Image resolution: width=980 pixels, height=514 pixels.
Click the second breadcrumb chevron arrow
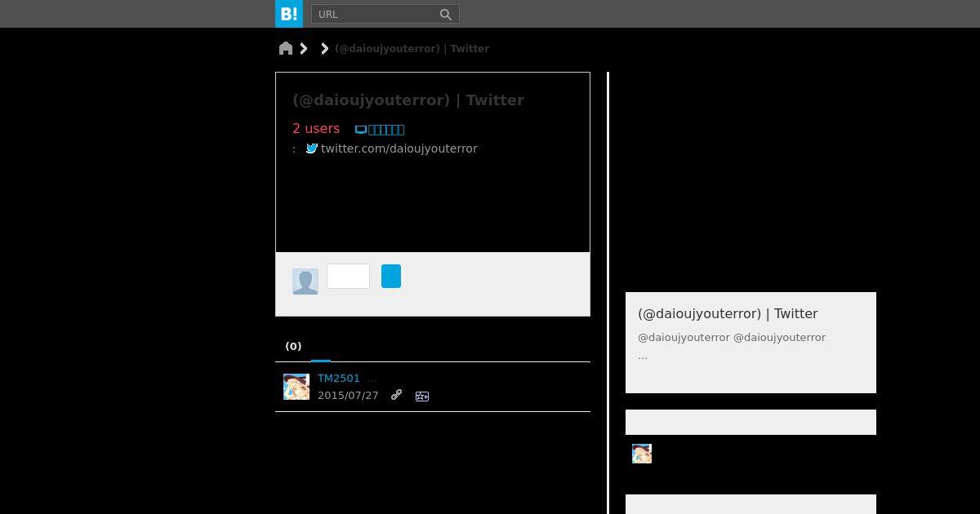click(x=325, y=49)
